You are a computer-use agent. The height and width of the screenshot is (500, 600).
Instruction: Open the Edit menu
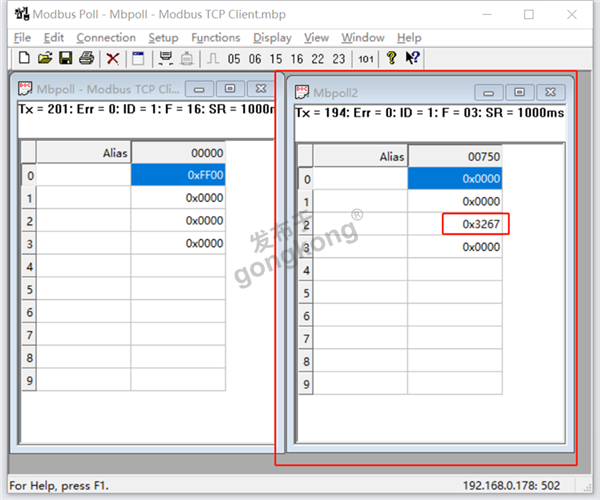[54, 37]
